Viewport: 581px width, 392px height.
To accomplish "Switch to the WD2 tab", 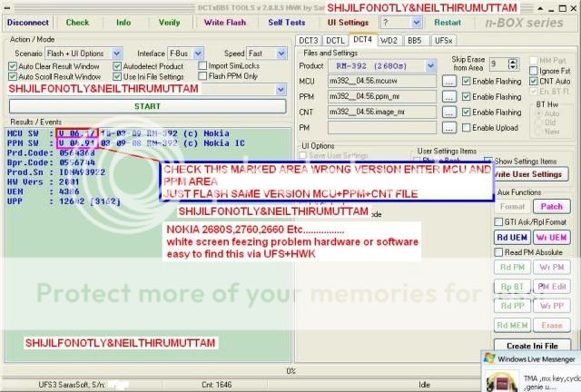I will (389, 41).
